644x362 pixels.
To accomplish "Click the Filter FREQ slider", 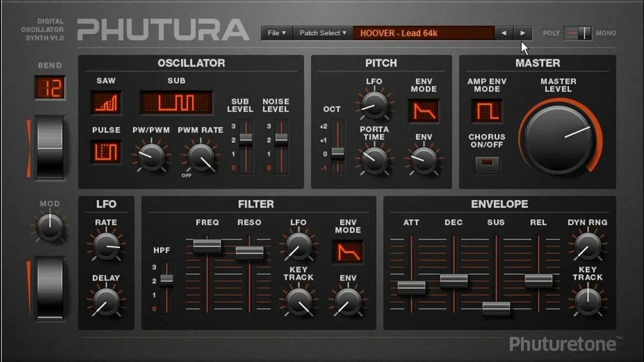I will coord(207,274).
